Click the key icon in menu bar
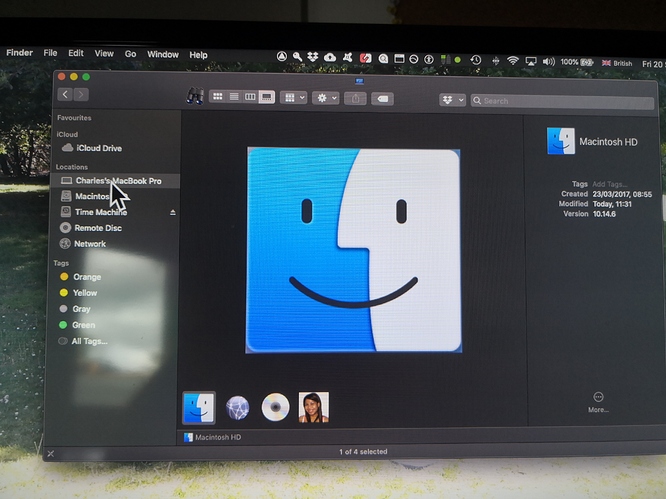666x499 pixels. (x=297, y=57)
